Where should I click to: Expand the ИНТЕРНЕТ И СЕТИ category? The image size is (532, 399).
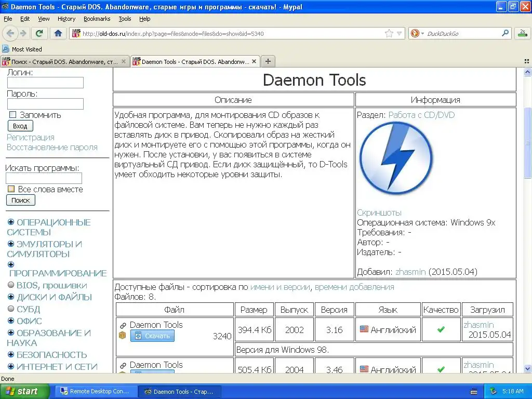click(11, 366)
